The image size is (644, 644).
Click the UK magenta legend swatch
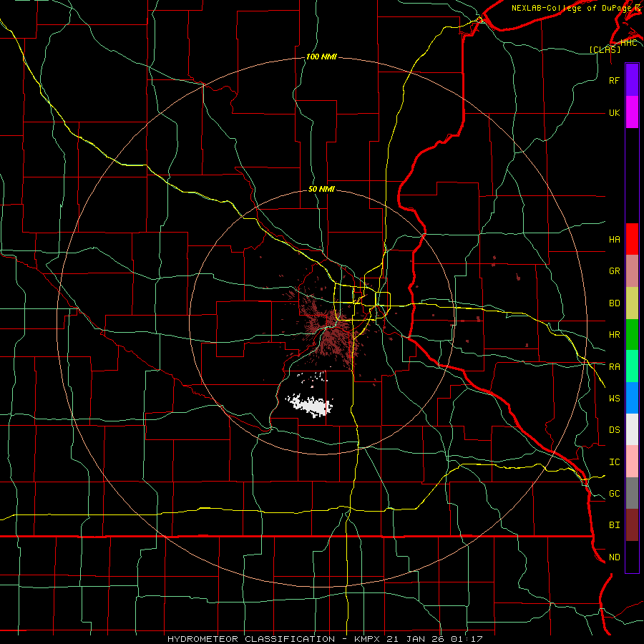coord(632,112)
